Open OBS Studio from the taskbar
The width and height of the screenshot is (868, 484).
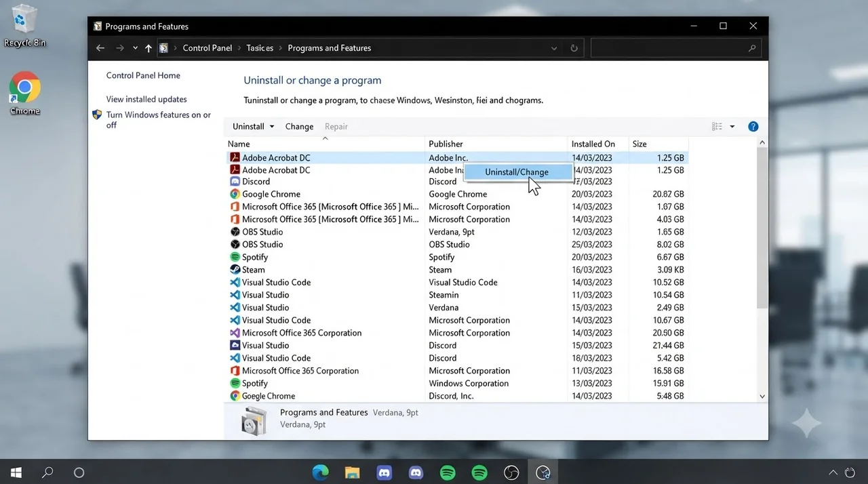point(511,472)
